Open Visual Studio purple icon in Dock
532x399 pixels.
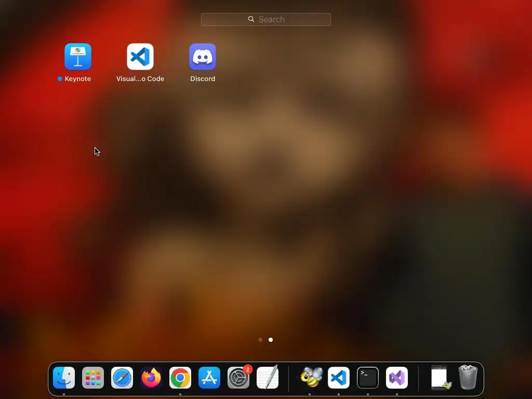click(397, 378)
